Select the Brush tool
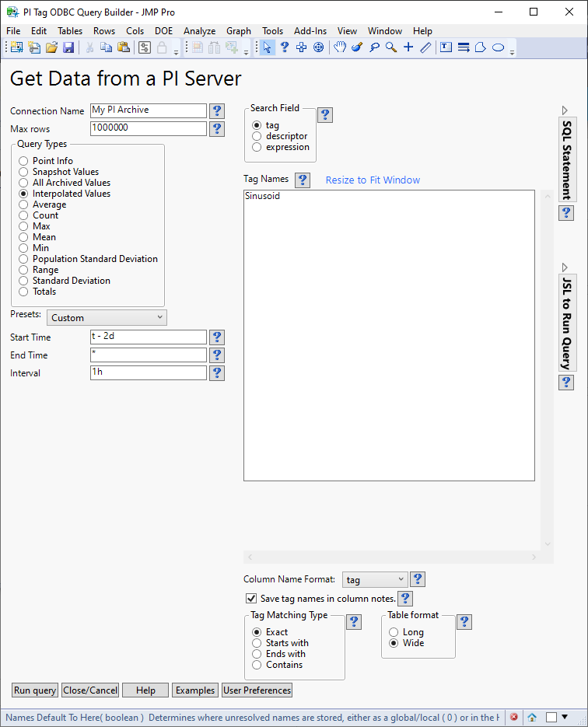The width and height of the screenshot is (588, 727). click(x=357, y=47)
